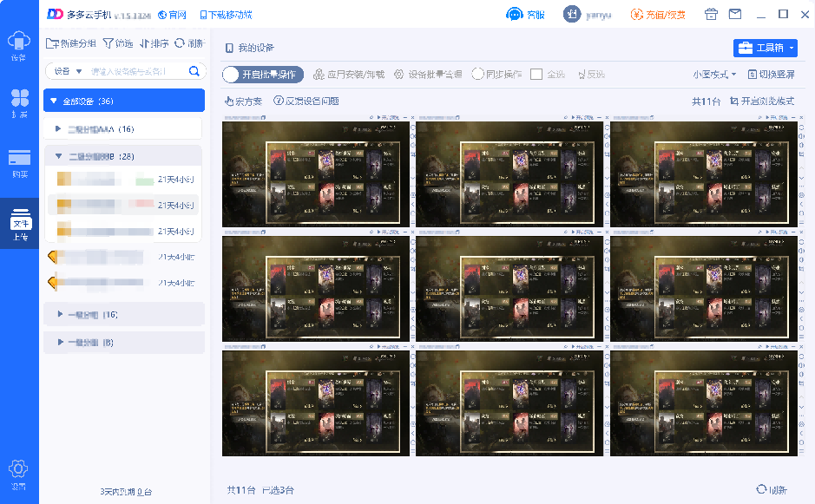Refresh using bottom-right 刷新 icon

click(x=761, y=489)
